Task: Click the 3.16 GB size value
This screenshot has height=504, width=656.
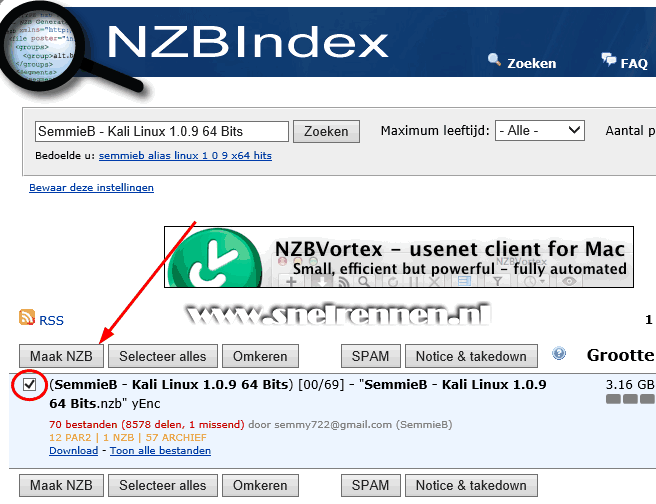Action: 630,384
